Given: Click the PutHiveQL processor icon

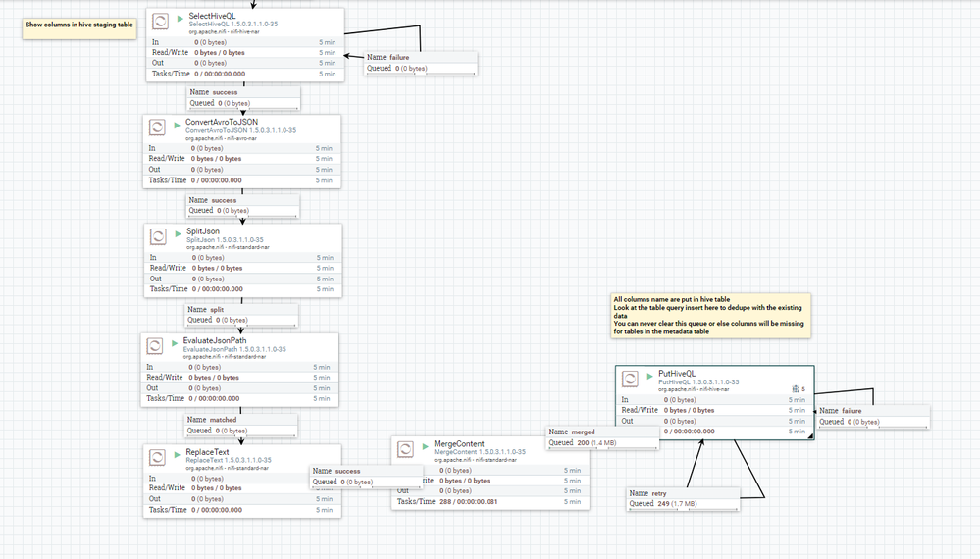Looking at the screenshot, I should point(630,379).
